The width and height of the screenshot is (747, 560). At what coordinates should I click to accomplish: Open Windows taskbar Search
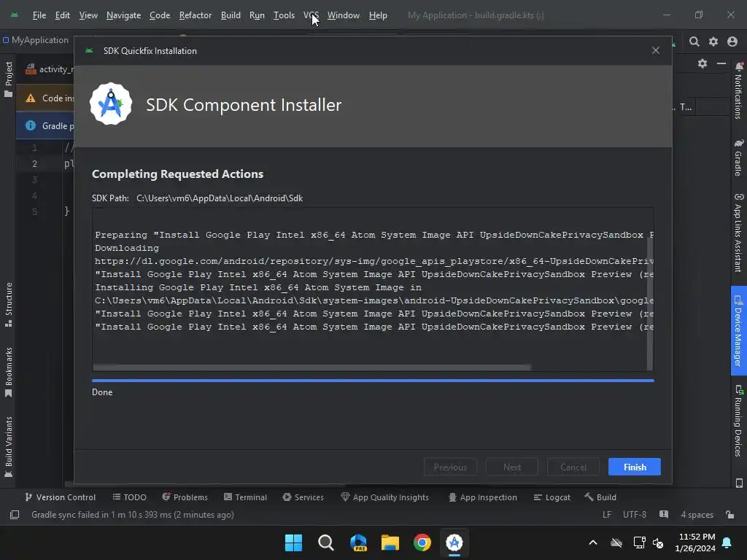326,542
